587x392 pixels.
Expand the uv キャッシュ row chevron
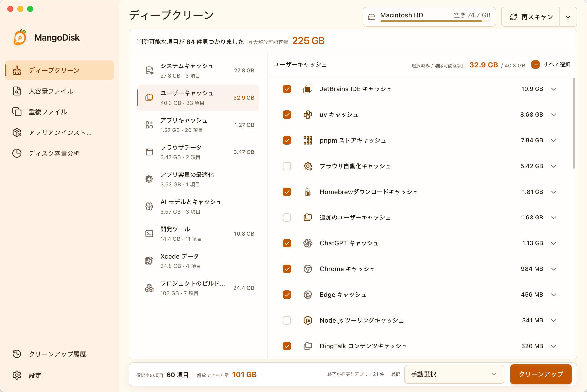[x=553, y=115]
